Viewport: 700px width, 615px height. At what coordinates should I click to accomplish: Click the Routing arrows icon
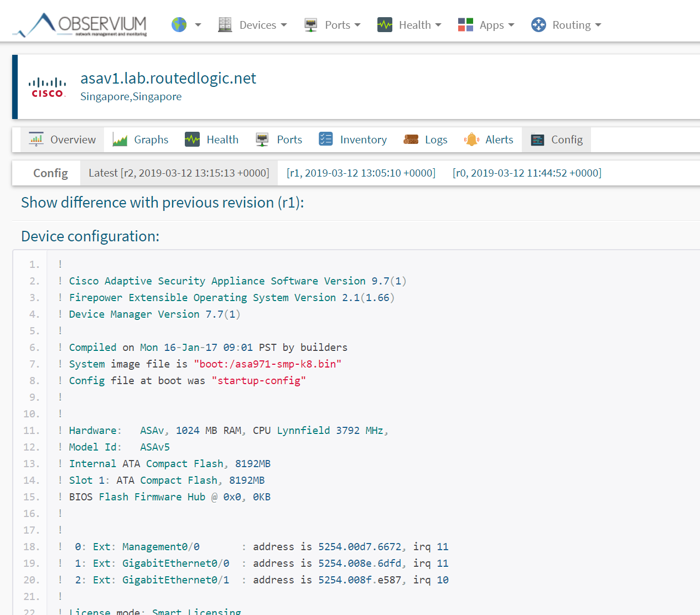[538, 25]
